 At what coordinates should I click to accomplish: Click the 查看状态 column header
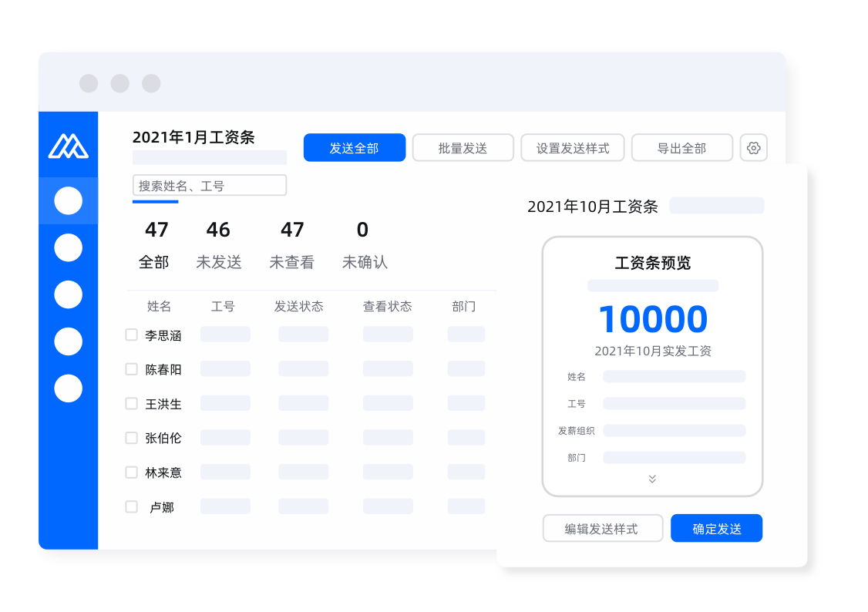388,307
